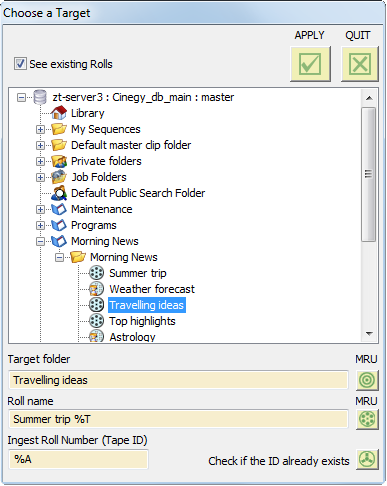Select the Weather forecast roll

click(x=152, y=289)
